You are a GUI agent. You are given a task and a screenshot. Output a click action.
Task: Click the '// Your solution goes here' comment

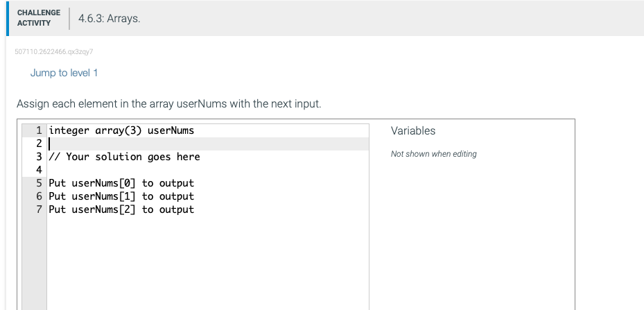(124, 157)
